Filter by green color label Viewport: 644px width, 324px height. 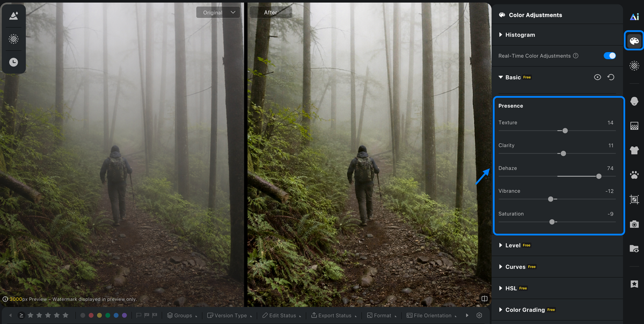pos(108,315)
